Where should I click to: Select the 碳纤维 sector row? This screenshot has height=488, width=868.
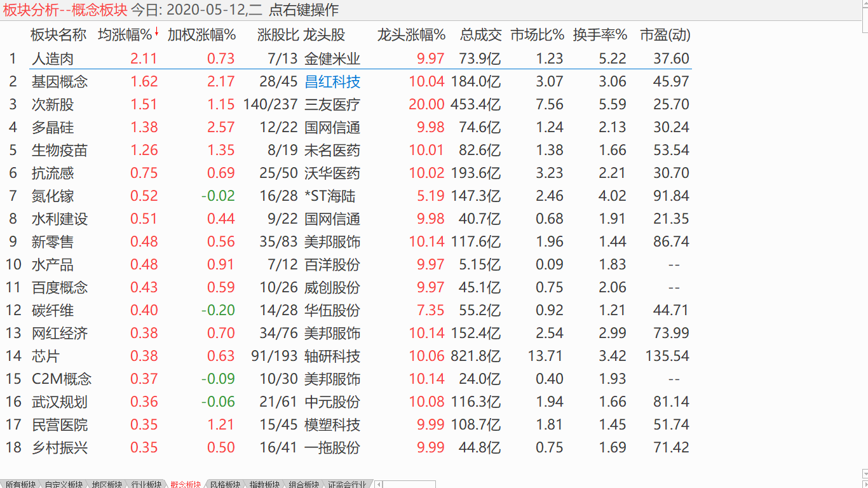click(x=347, y=310)
